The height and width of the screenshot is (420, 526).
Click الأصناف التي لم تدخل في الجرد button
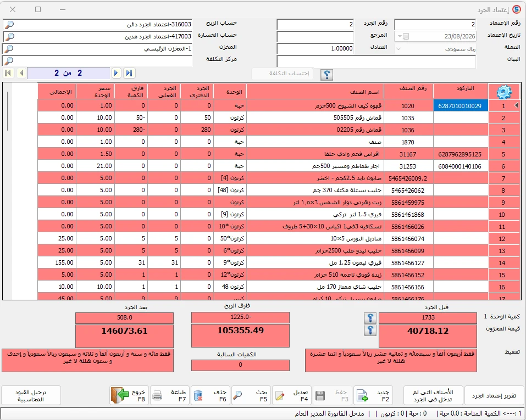coord(433,395)
